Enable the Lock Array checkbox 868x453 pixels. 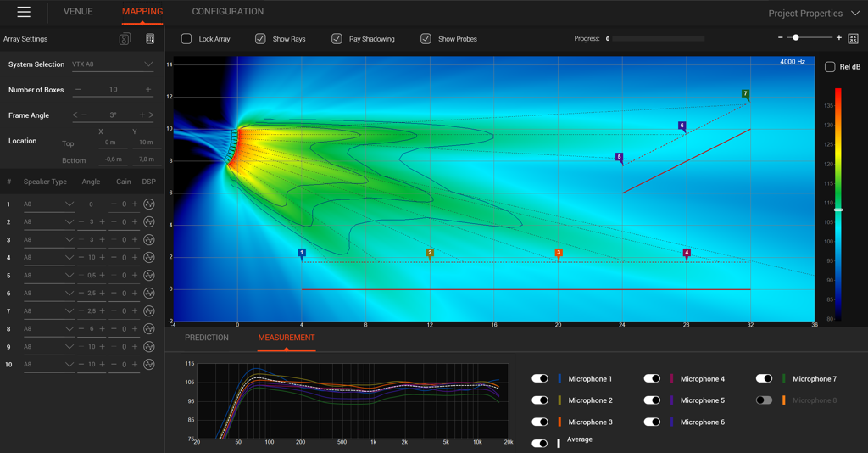click(186, 39)
